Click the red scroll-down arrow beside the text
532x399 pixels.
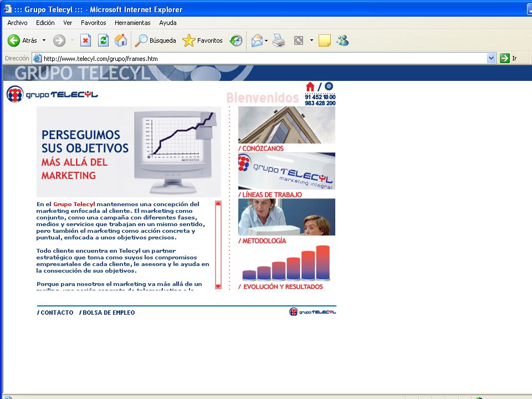(218, 287)
